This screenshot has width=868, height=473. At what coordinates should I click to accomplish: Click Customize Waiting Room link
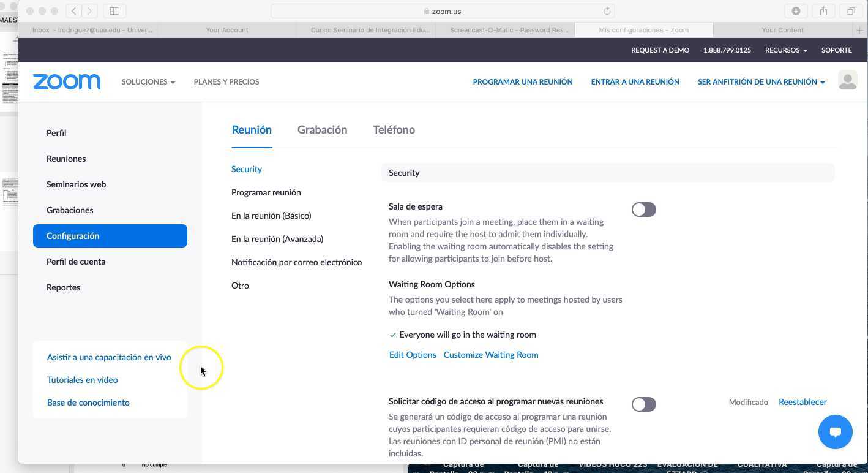pyautogui.click(x=491, y=355)
